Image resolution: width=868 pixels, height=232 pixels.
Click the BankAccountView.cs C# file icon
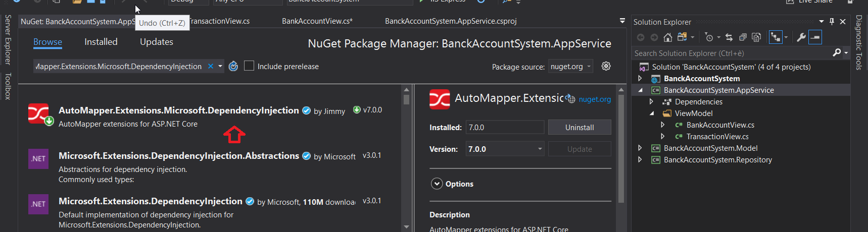click(679, 125)
